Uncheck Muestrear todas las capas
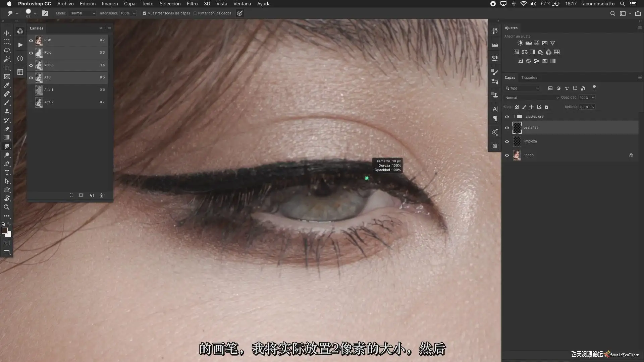The height and width of the screenshot is (362, 644). 145,13
